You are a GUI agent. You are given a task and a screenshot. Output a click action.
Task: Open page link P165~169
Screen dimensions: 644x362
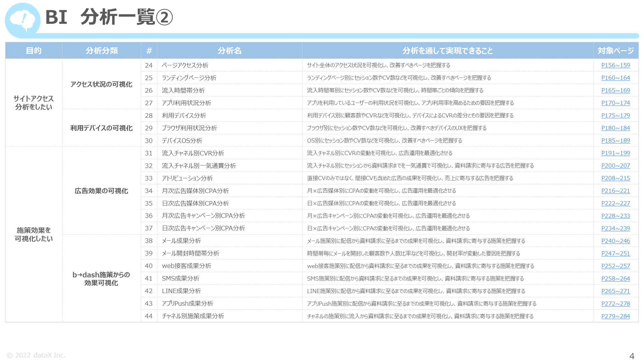pyautogui.click(x=615, y=90)
